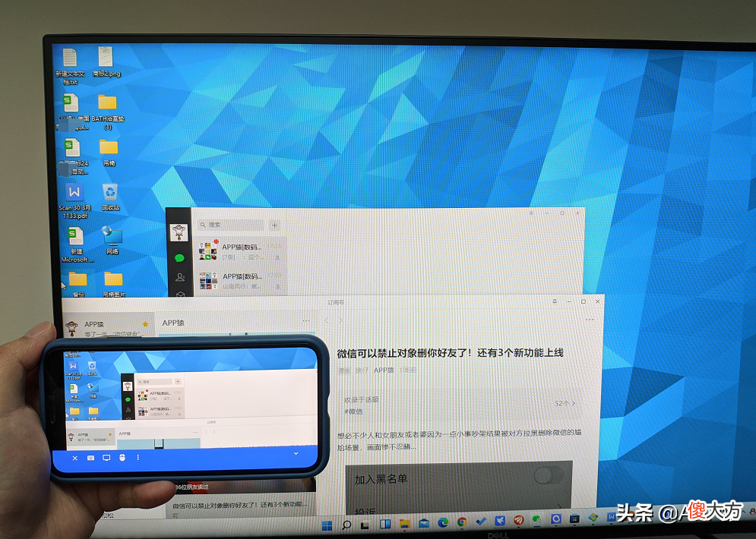Open taskbar Search magnifier
The image size is (756, 539).
click(346, 525)
